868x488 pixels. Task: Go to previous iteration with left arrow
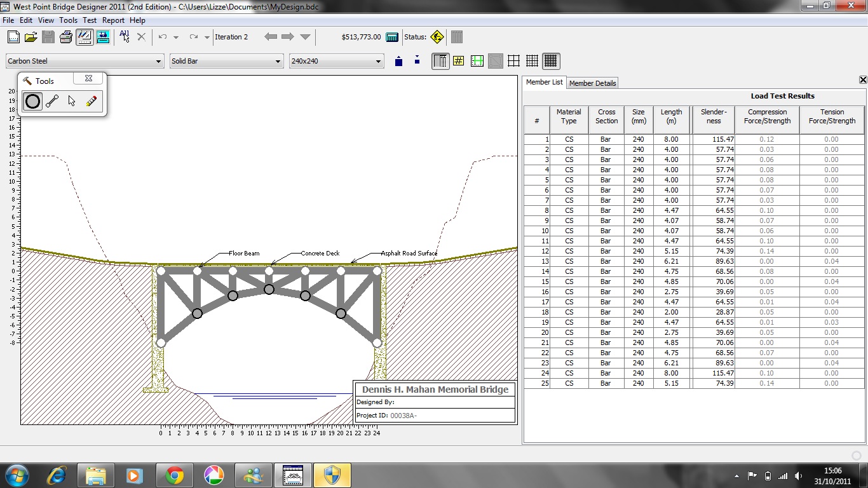271,37
